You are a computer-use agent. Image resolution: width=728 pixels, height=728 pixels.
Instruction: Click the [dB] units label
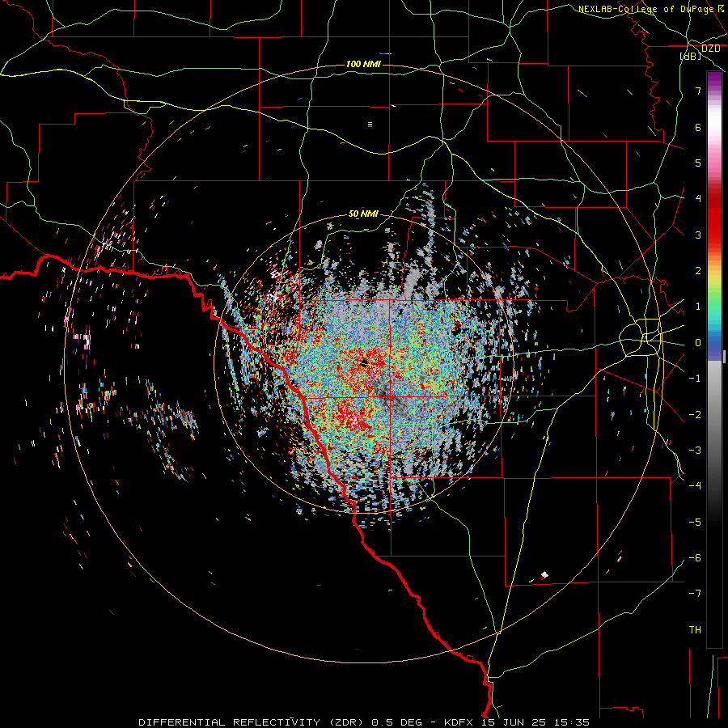(691, 56)
